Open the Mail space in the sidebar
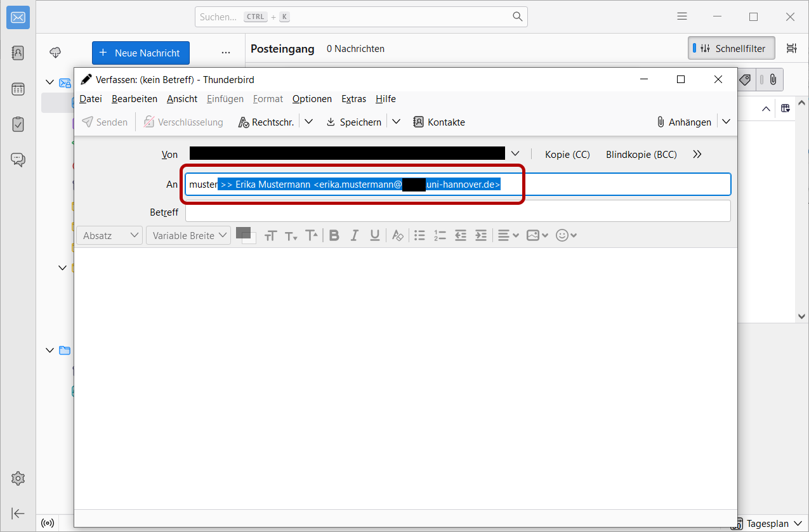Screen dimensions: 809x532 18,18
